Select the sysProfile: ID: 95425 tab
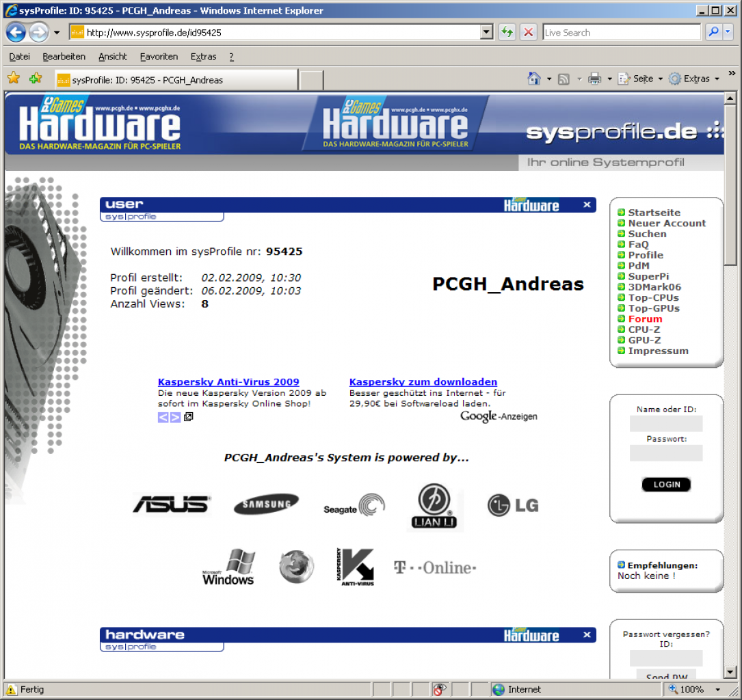 176,80
